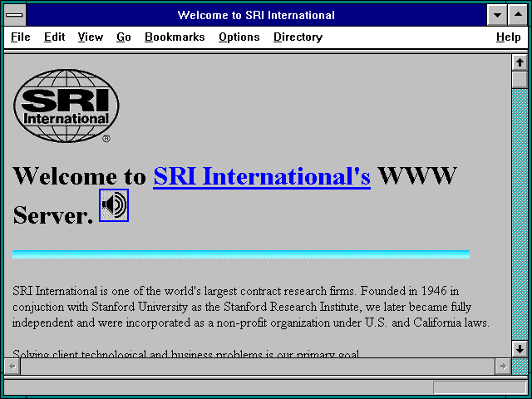532x399 pixels.
Task: Open the Options menu
Action: 239,37
